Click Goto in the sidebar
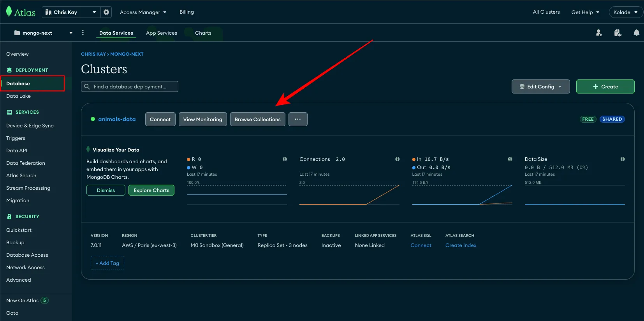This screenshot has height=321, width=644. pyautogui.click(x=12, y=313)
